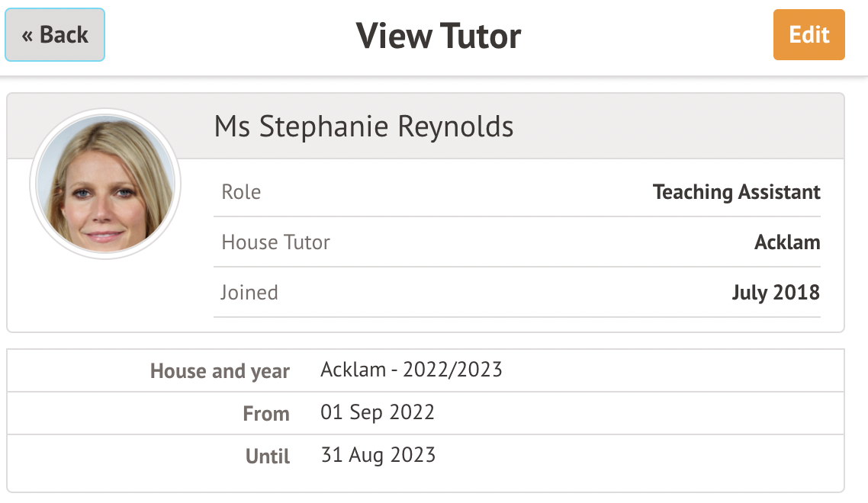Click the Ms title prefix in the heading
The height and width of the screenshot is (503, 868).
click(x=232, y=127)
